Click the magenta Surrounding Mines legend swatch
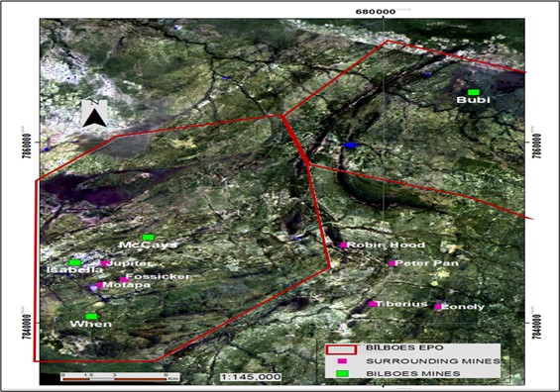 coord(342,361)
